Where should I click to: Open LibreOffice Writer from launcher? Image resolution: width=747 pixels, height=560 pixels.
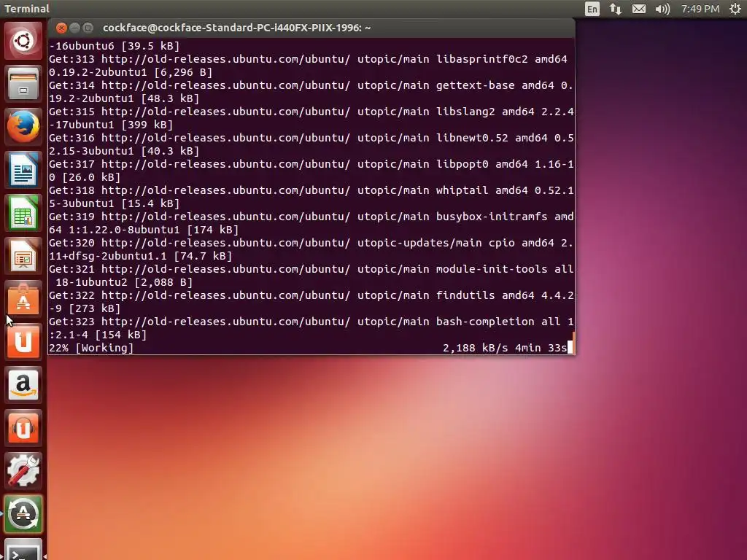point(23,169)
